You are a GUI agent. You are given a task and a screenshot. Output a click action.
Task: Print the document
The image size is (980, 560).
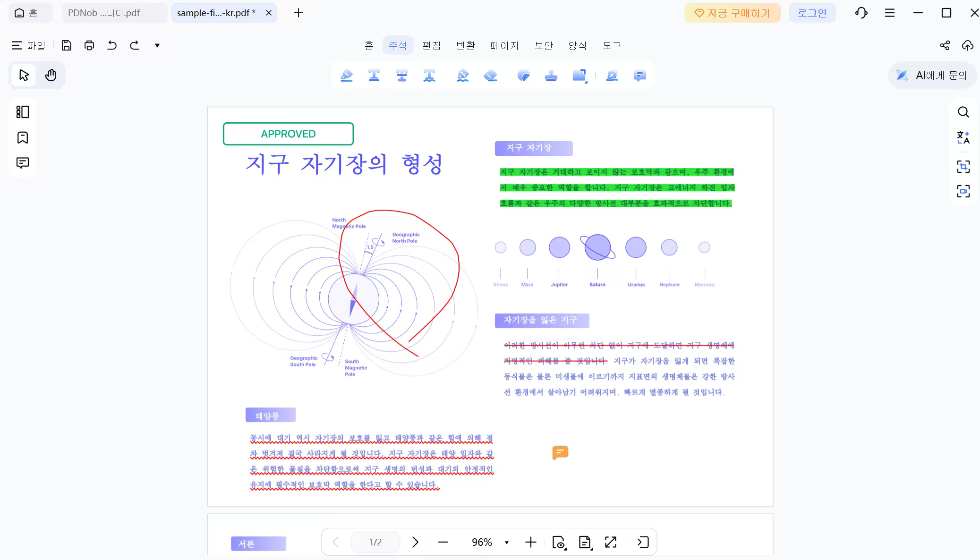click(89, 45)
